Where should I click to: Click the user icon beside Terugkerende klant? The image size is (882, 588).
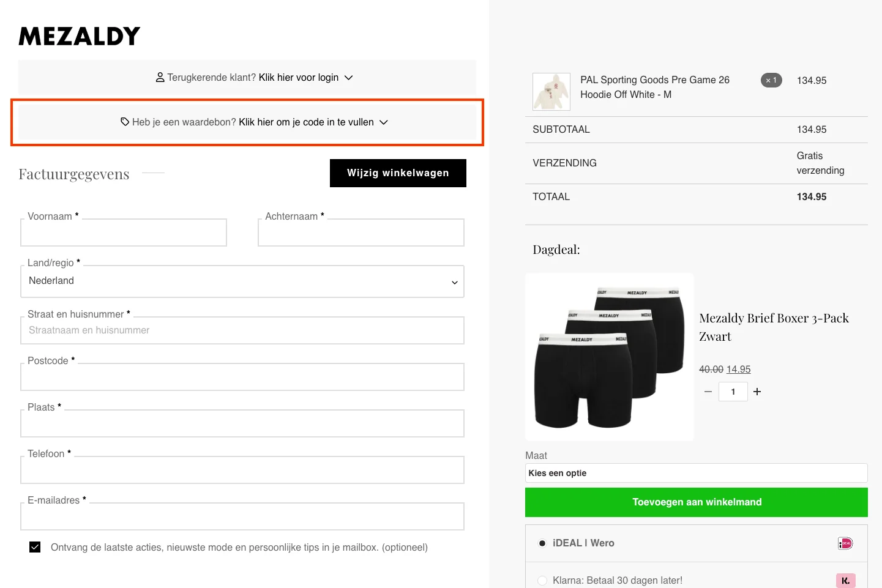(160, 77)
